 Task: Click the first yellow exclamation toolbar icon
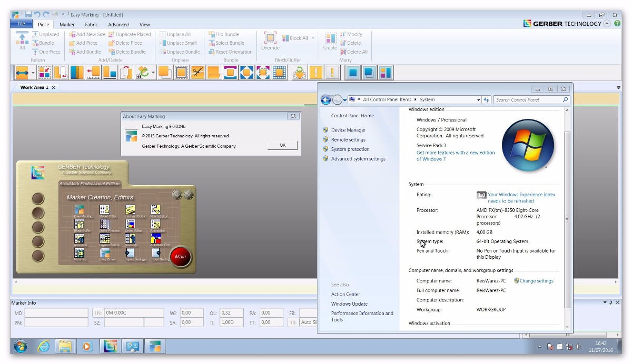pos(315,72)
